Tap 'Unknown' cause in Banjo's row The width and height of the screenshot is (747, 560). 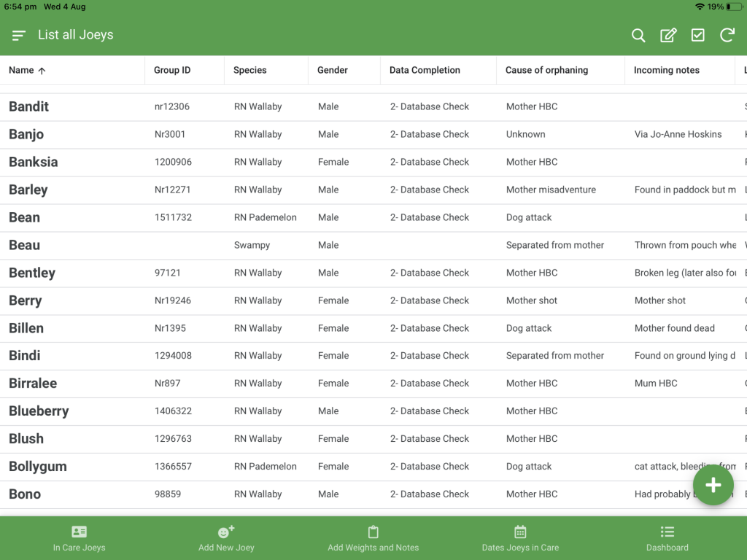(525, 134)
